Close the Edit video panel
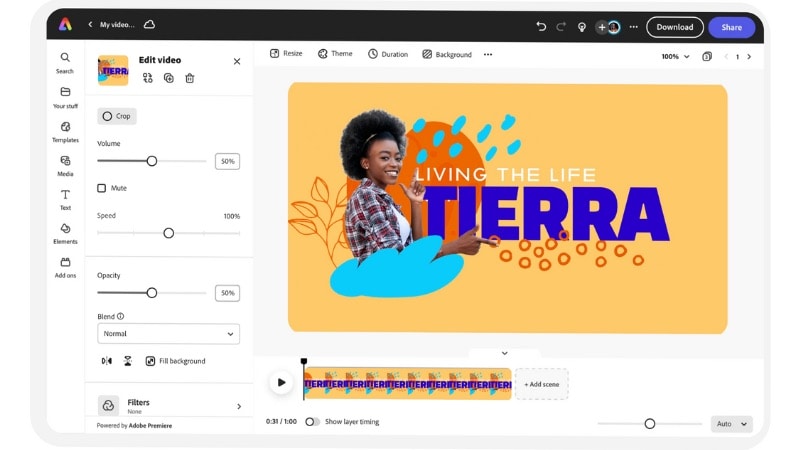Screen dimensions: 800x450 [237, 61]
